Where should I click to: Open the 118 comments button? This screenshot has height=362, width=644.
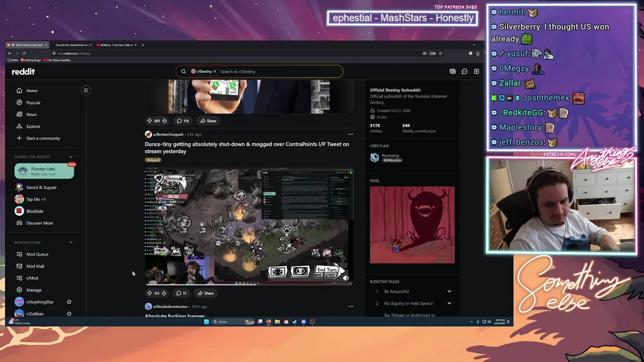tap(183, 121)
